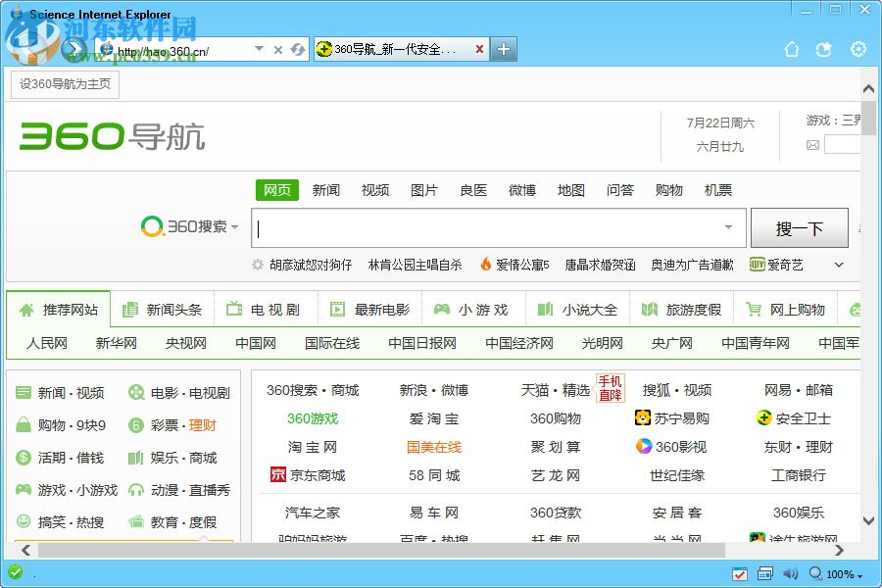This screenshot has height=588, width=882.
Task: Click the Home icon in the toolbar
Action: click(x=792, y=48)
